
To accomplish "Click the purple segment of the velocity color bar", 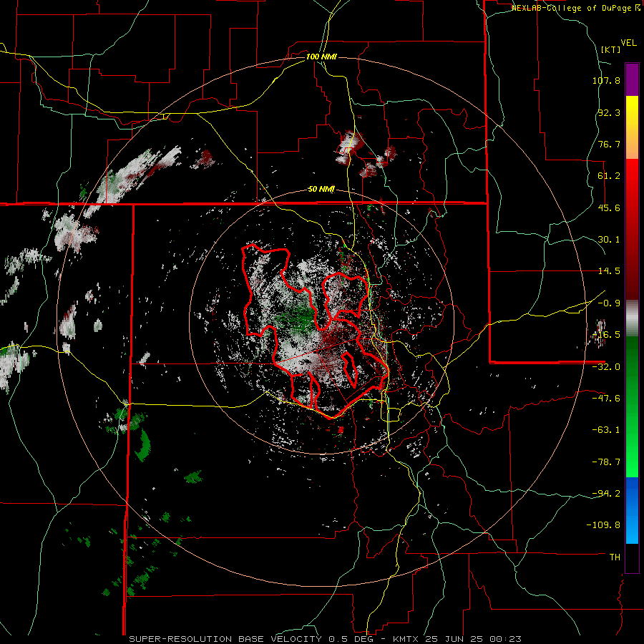I will (x=632, y=79).
